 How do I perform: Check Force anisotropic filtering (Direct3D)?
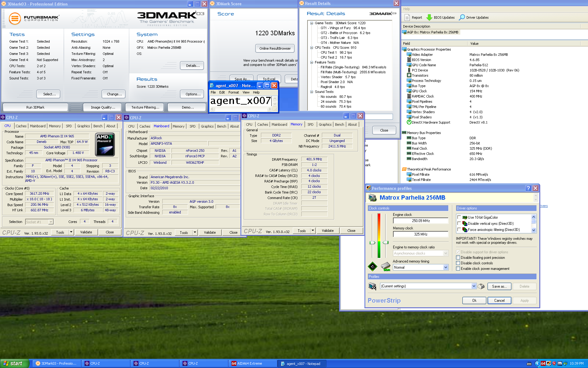click(459, 230)
